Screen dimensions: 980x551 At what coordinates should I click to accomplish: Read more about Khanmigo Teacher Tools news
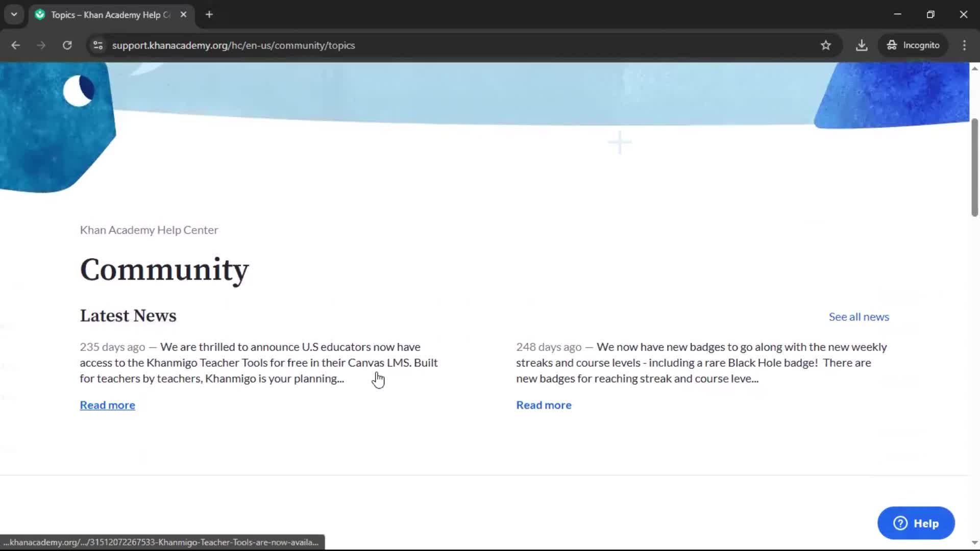point(107,405)
